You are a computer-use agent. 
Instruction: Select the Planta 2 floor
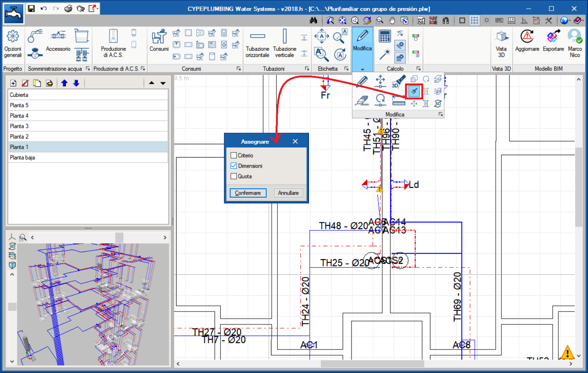tap(88, 137)
